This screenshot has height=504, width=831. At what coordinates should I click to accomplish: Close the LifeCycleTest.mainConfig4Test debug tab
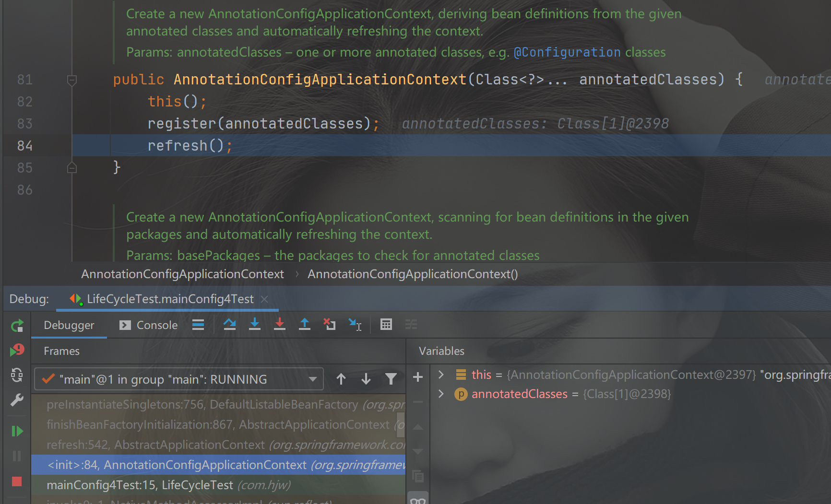(264, 299)
